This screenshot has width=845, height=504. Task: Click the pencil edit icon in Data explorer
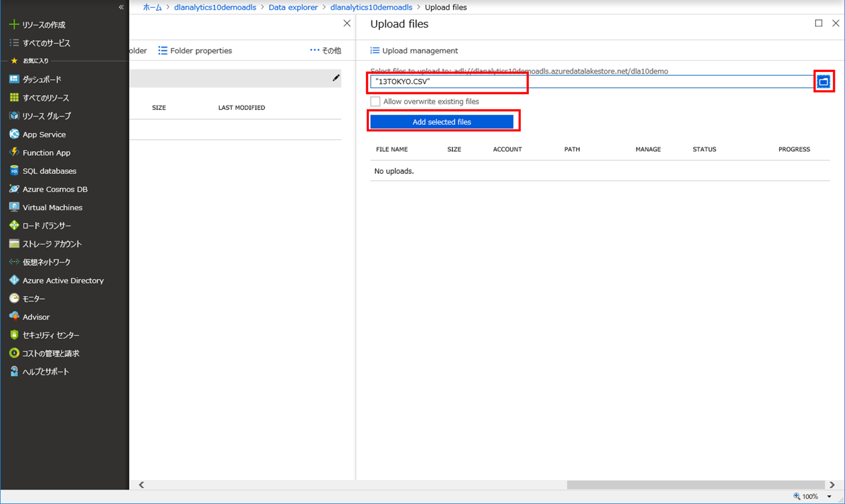(336, 78)
